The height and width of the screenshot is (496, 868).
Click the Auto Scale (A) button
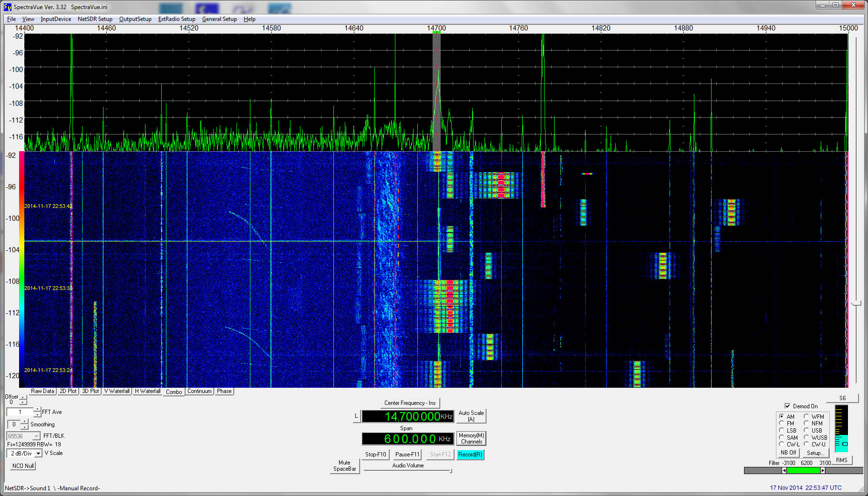tap(471, 416)
